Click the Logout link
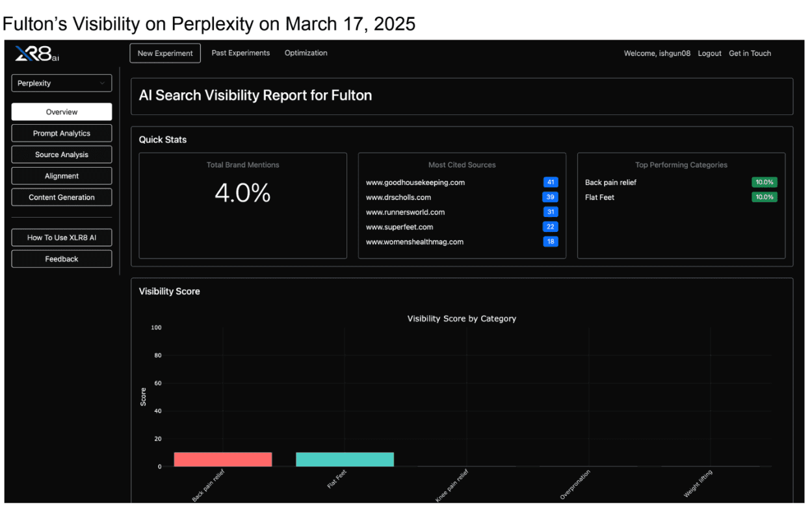 (709, 53)
